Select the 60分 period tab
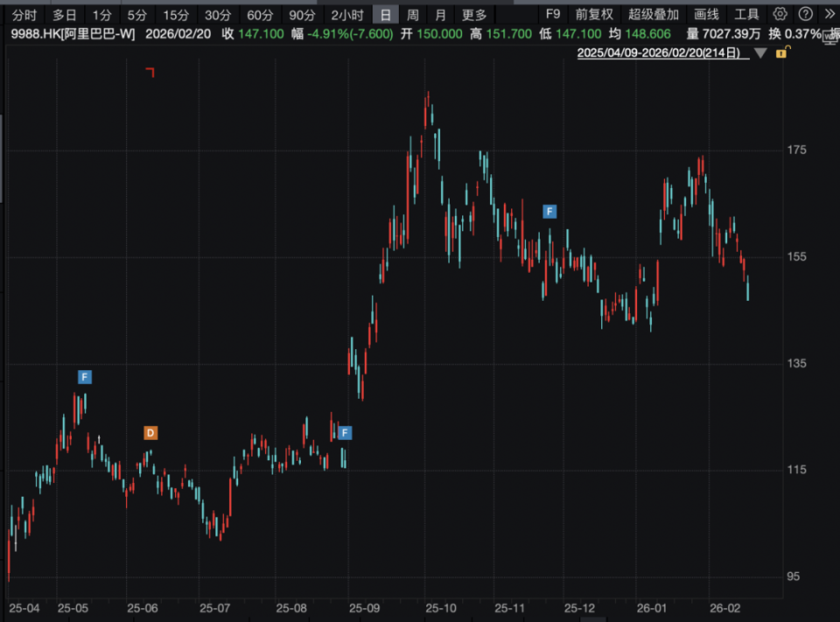 coord(260,15)
